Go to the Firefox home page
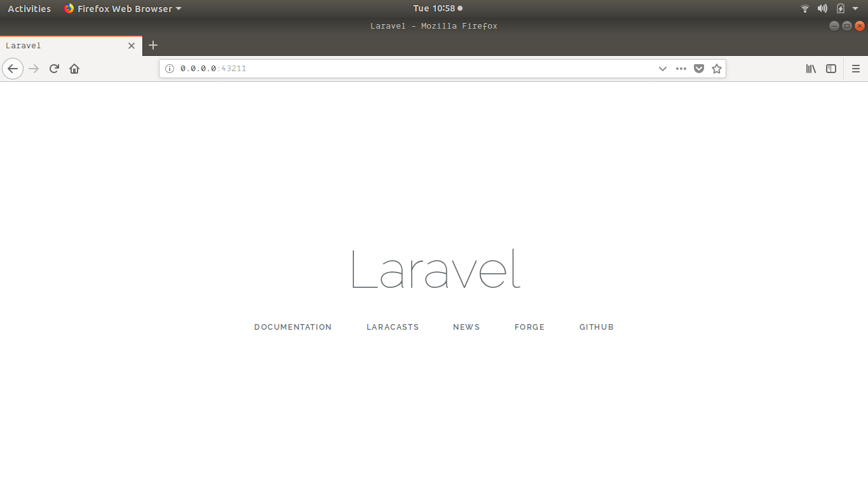 coord(74,69)
